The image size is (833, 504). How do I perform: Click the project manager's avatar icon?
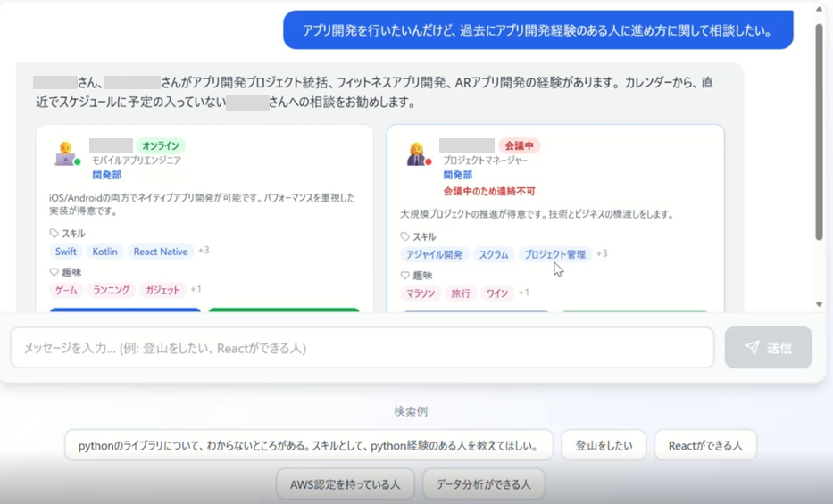(416, 154)
